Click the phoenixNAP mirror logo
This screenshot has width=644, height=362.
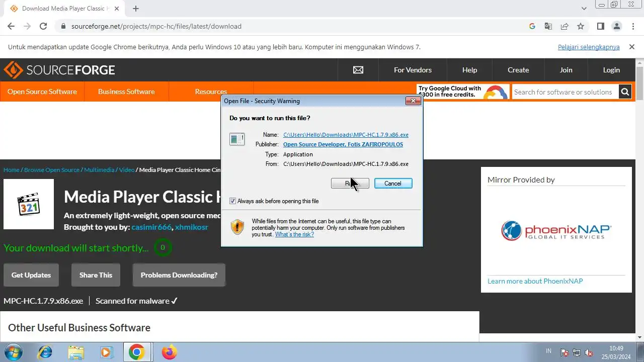pos(556,231)
